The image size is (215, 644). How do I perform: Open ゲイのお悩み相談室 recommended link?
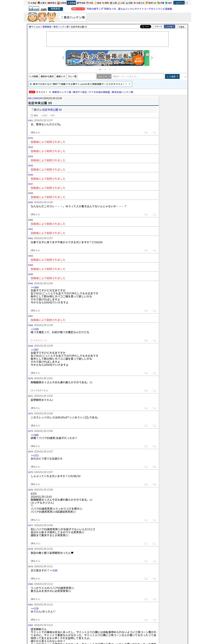coord(99,92)
